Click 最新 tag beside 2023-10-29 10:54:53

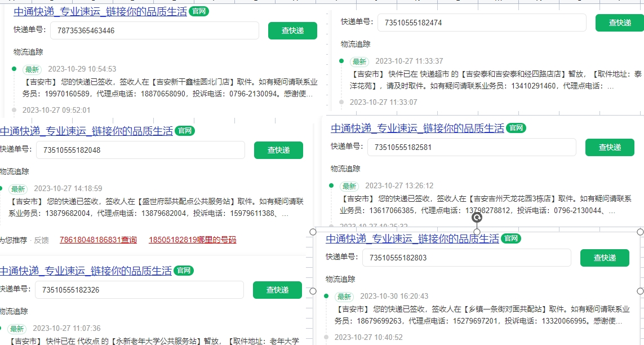point(32,69)
